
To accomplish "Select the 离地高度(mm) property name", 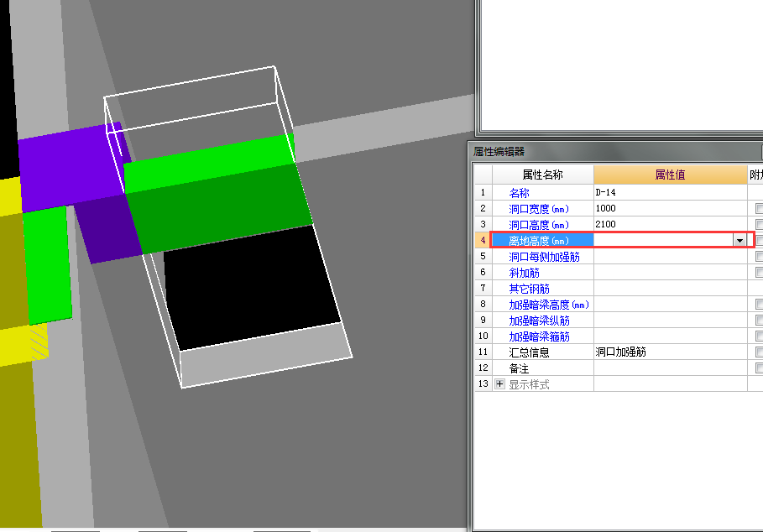I will click(x=539, y=241).
